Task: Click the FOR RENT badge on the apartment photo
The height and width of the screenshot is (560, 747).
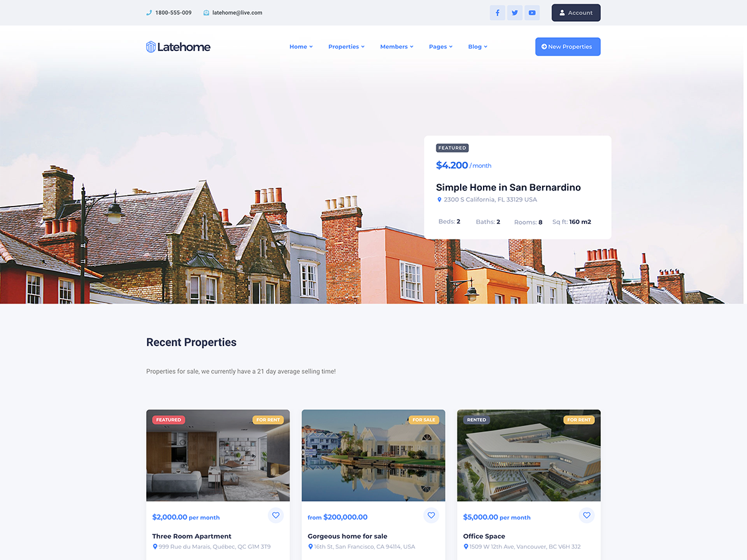Action: tap(268, 420)
